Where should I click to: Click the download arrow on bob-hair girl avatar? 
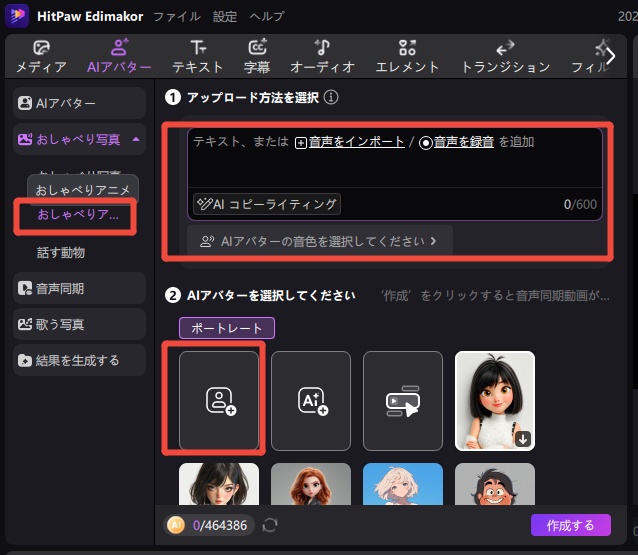(523, 439)
